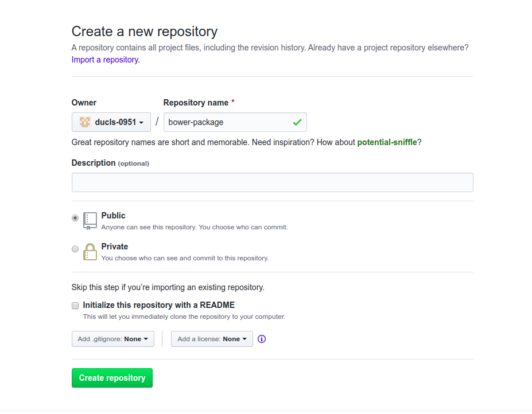
Task: Enable Initialize this repository with a README
Action: (x=75, y=306)
